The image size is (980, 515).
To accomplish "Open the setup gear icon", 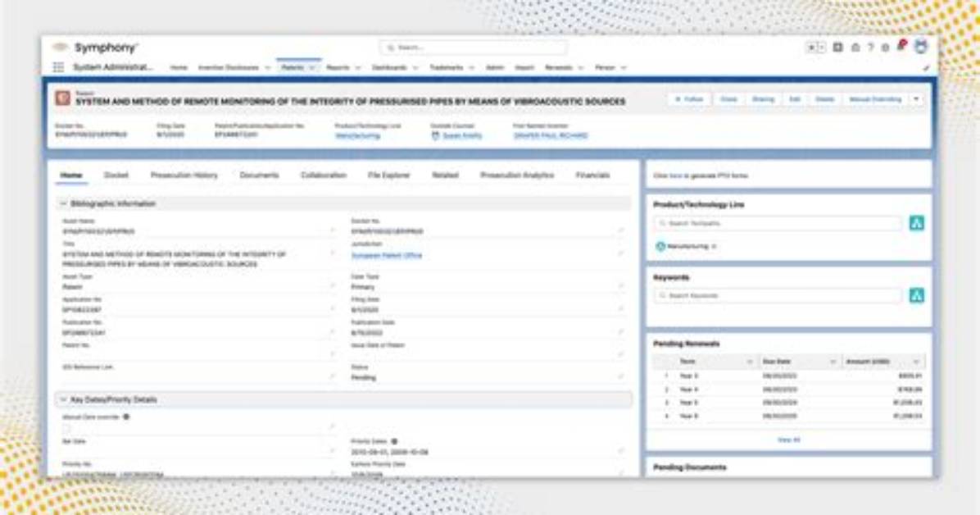I will [x=885, y=48].
